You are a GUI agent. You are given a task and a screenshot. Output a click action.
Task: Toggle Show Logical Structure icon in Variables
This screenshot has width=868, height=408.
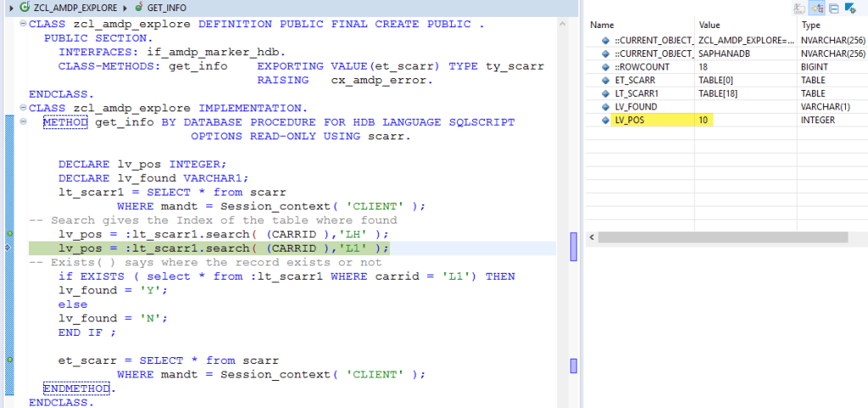(816, 8)
